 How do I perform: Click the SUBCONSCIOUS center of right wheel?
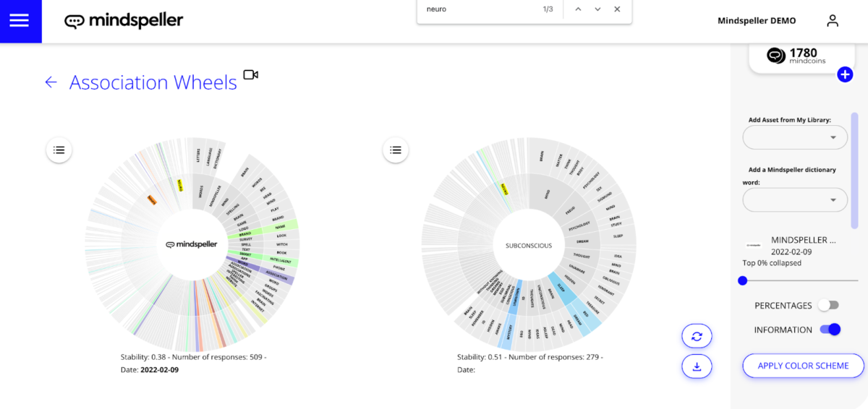click(x=528, y=246)
